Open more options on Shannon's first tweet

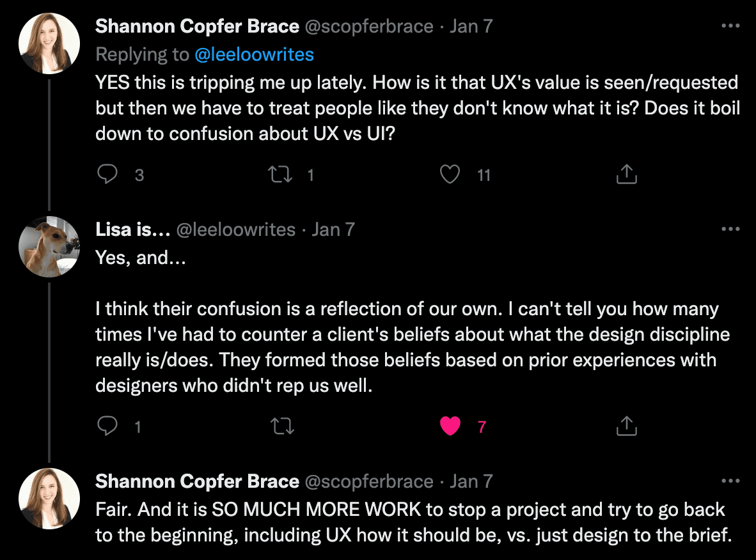pos(730,27)
